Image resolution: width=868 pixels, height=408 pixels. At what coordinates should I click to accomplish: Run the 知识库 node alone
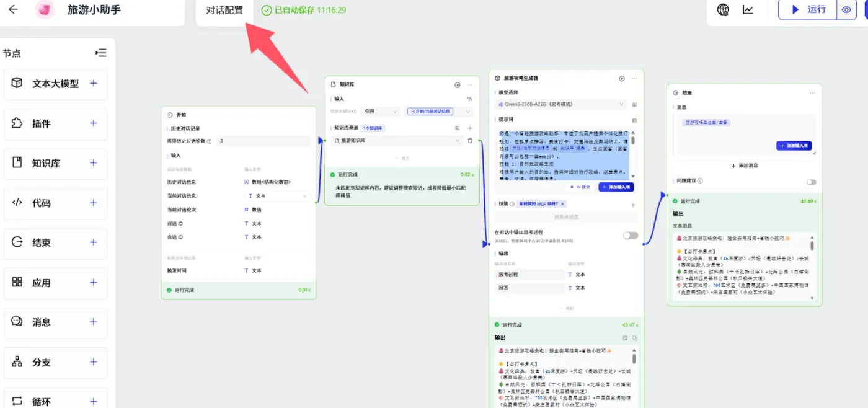point(458,85)
